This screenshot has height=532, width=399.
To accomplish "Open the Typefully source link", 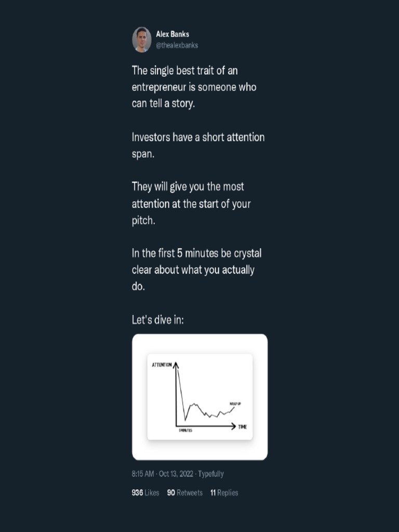I will tap(211, 474).
